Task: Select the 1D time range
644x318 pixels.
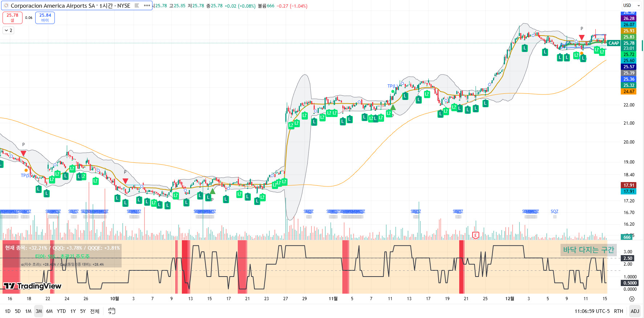Action: pos(8,311)
